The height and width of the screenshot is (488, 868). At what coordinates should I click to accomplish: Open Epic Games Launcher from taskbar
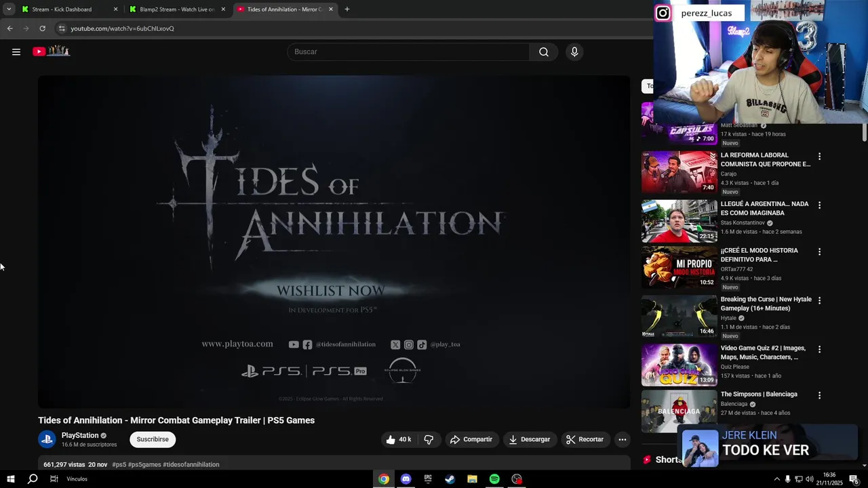[428, 479]
